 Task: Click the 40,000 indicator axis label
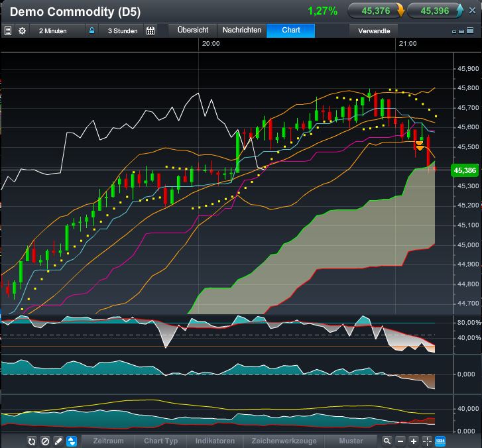pos(468,409)
